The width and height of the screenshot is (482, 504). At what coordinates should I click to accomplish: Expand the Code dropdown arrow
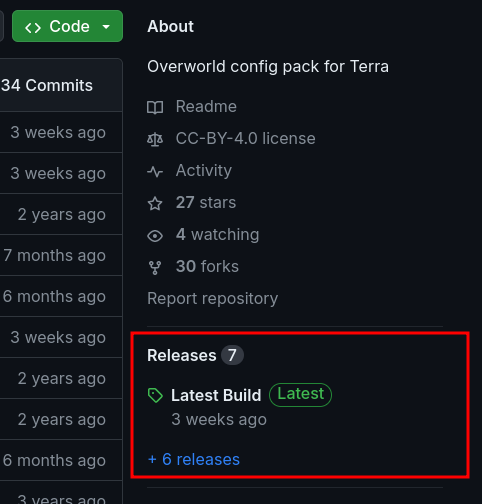(x=106, y=27)
